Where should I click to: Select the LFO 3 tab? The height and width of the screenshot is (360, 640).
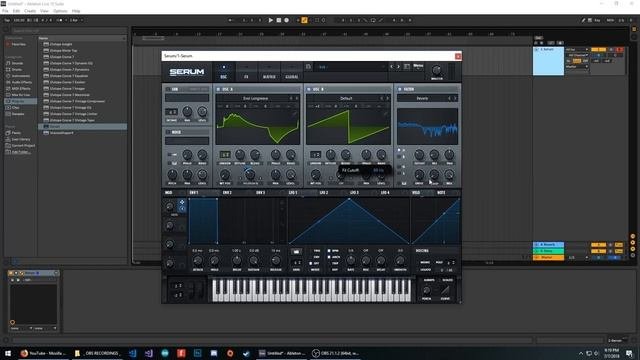(354, 193)
